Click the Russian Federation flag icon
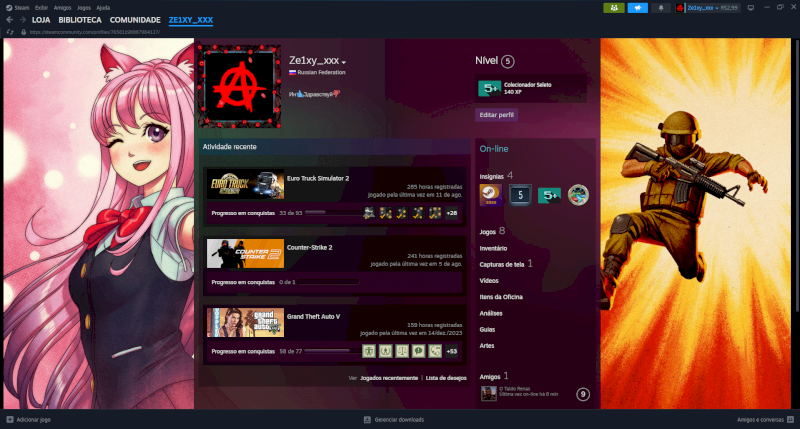Viewport: 800px width, 429px height. 292,72
